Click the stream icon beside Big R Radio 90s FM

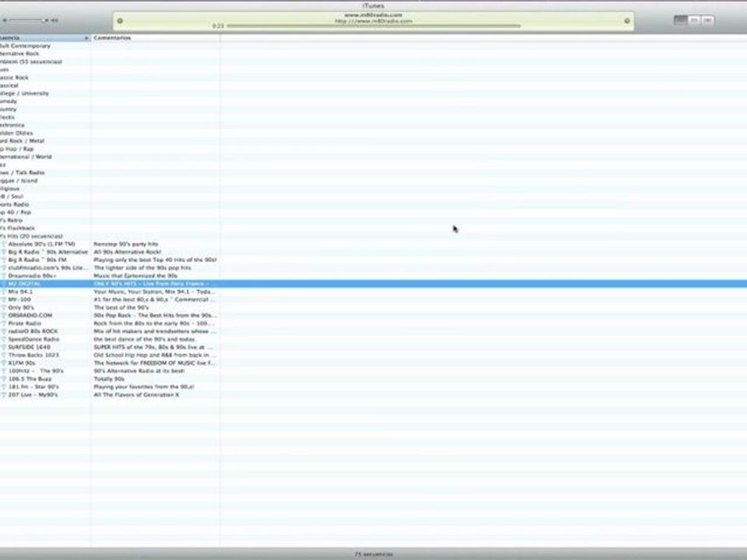tap(4, 260)
